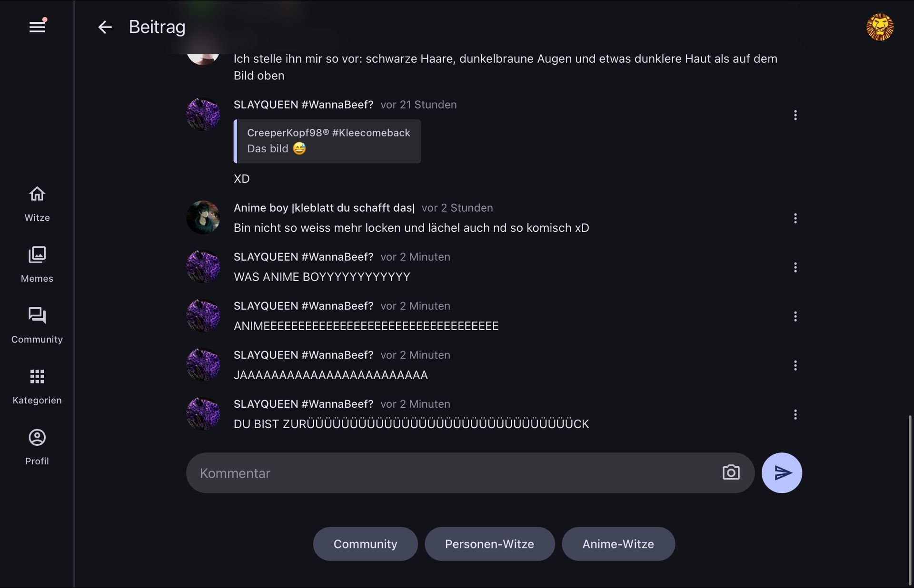This screenshot has width=914, height=588.
Task: Open options for Anime boy's comment
Action: coord(795,218)
